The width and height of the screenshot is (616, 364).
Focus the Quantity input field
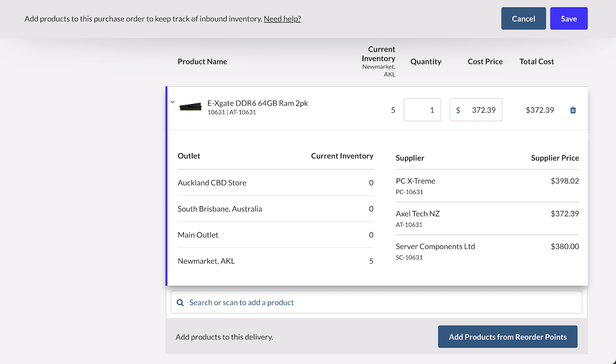click(422, 110)
